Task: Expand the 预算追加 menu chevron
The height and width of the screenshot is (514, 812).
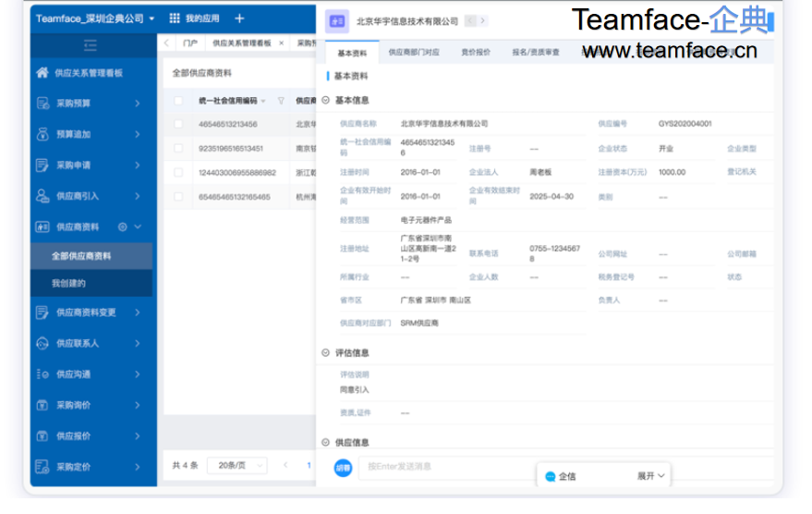Action: (x=138, y=134)
